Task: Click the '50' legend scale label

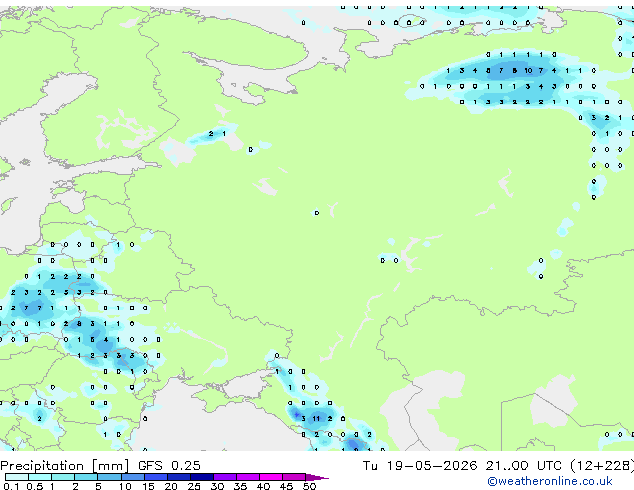Action: click(x=309, y=486)
